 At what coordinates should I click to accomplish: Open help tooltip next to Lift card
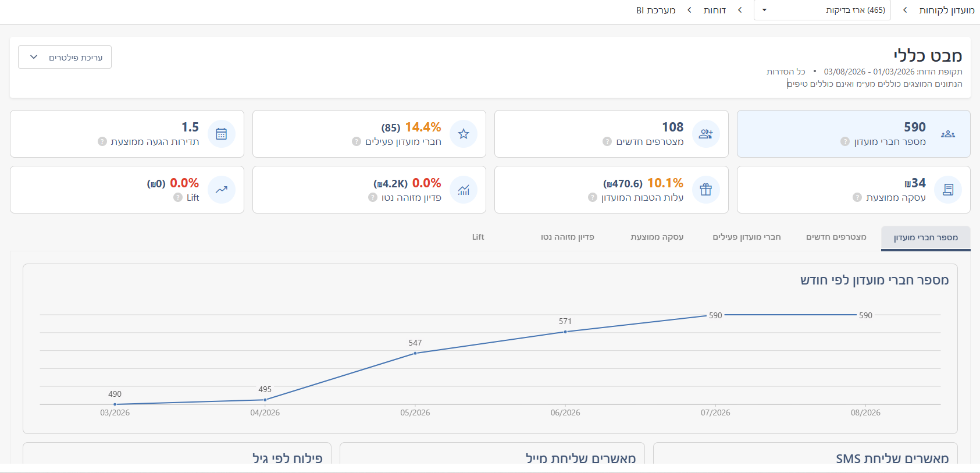(178, 197)
